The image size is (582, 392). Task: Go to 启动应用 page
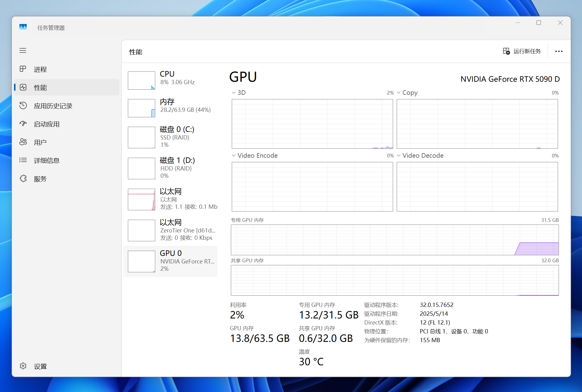pyautogui.click(x=67, y=124)
